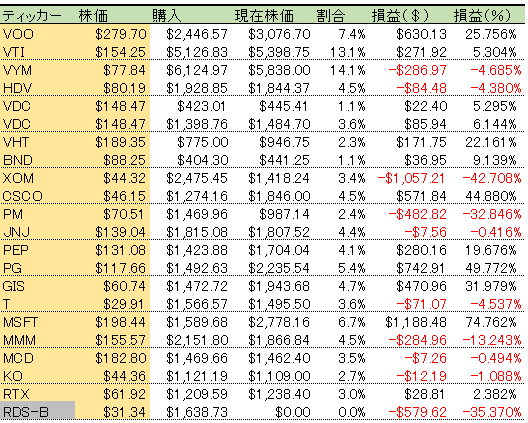This screenshot has width=528, height=423.
Task: Select the MSFT ticker cell
Action: 20,322
